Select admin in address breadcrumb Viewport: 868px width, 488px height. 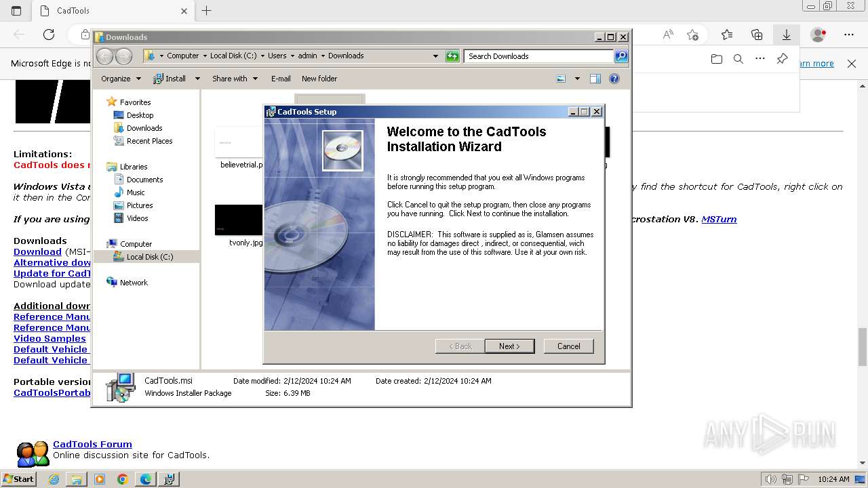(307, 56)
